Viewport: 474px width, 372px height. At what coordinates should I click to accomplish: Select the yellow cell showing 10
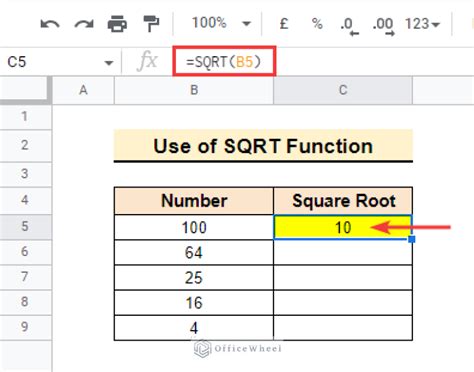[x=343, y=227]
